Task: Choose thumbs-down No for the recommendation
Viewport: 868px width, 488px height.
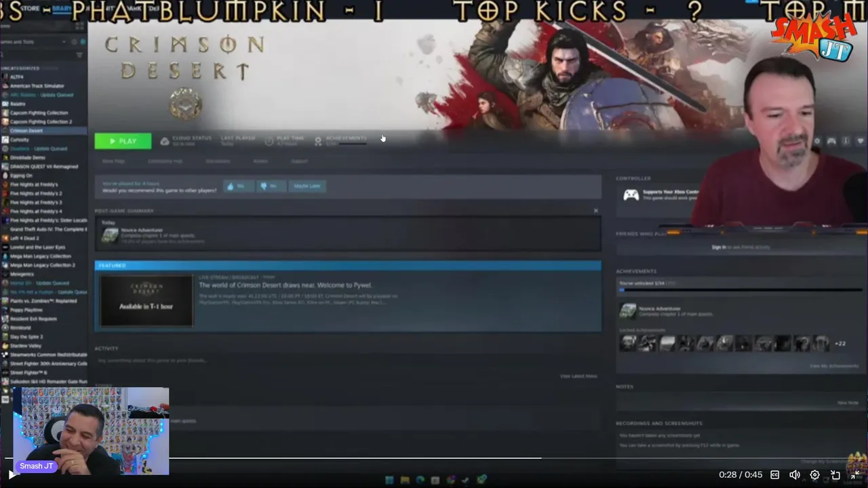Action: 271,186
